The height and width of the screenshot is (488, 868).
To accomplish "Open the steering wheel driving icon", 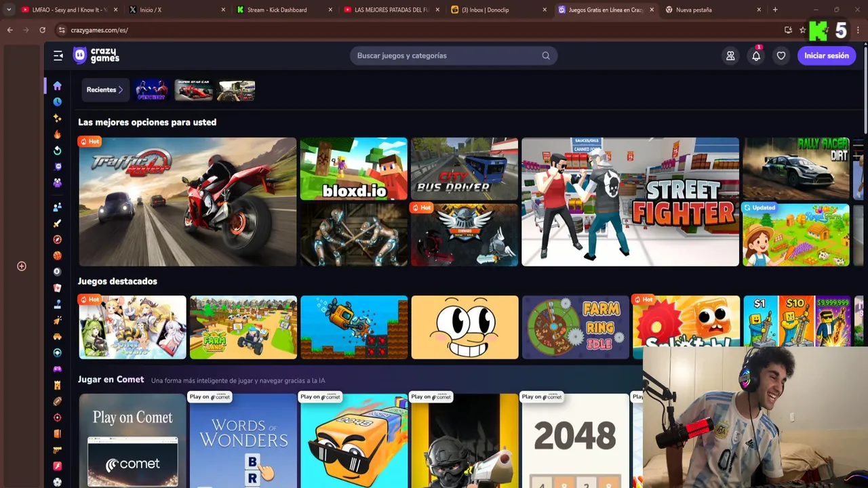I will [x=57, y=352].
